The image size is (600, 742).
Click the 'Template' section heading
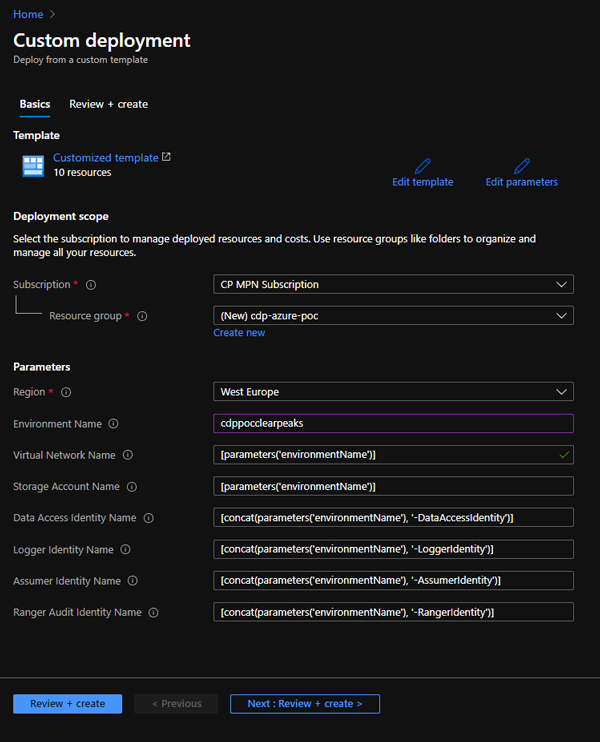click(x=36, y=135)
